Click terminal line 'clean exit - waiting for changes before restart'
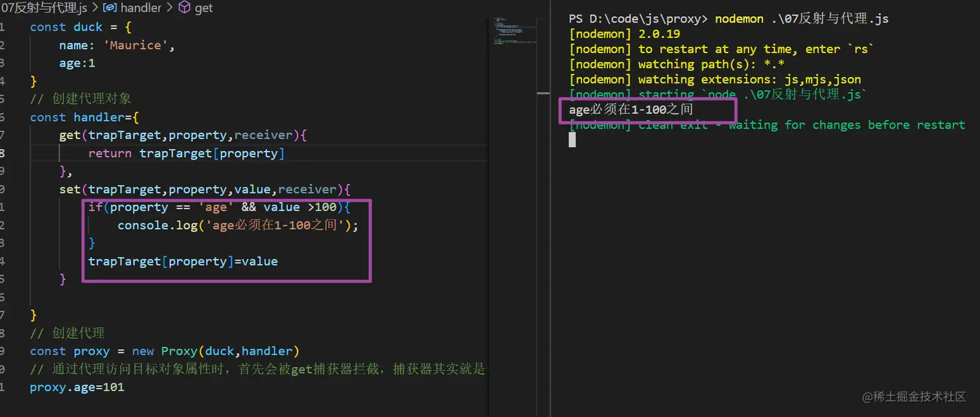The image size is (980, 417). 767,125
